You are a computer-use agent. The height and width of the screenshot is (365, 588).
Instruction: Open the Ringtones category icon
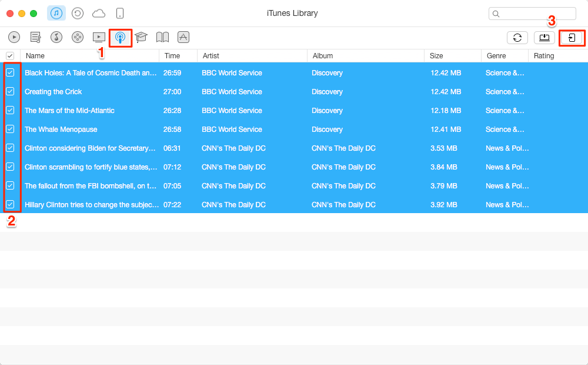56,37
